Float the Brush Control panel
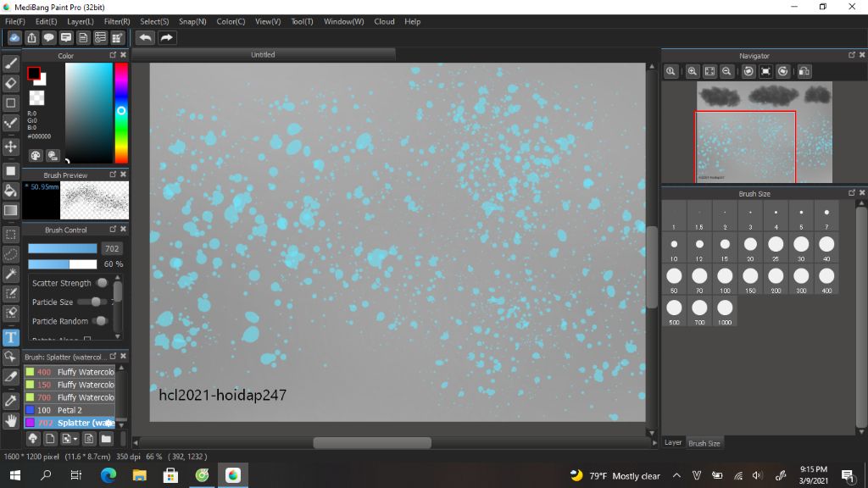Viewport: 868px width, 488px height. click(x=113, y=229)
